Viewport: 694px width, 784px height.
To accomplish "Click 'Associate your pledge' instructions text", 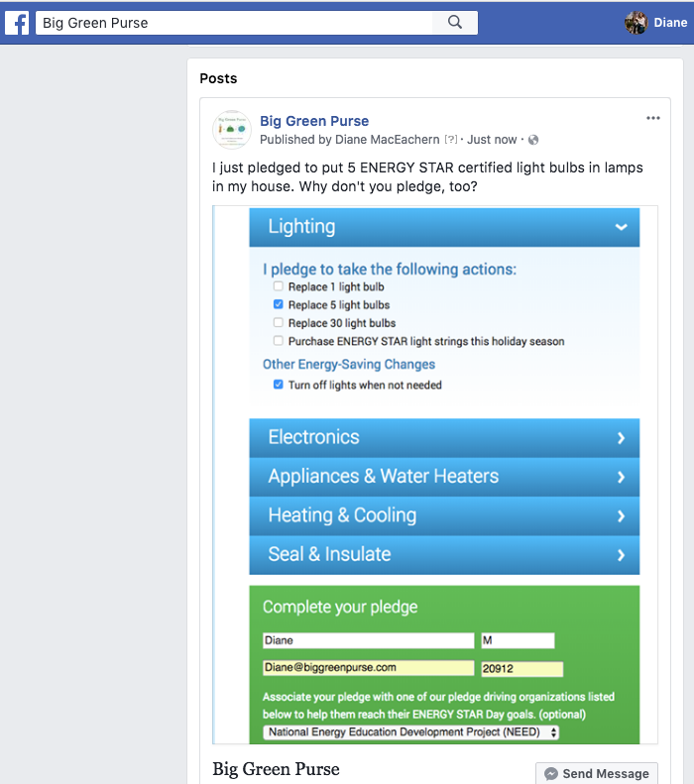I will coord(438,706).
